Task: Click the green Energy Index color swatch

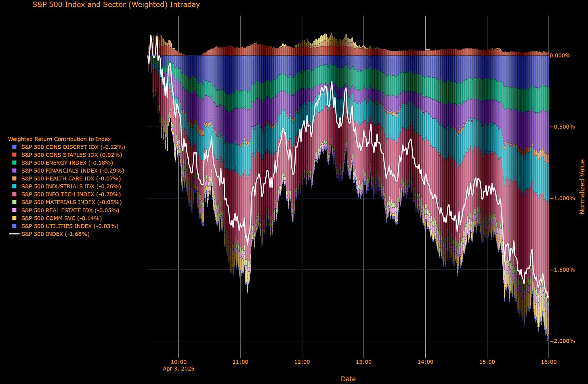Action: (x=15, y=162)
